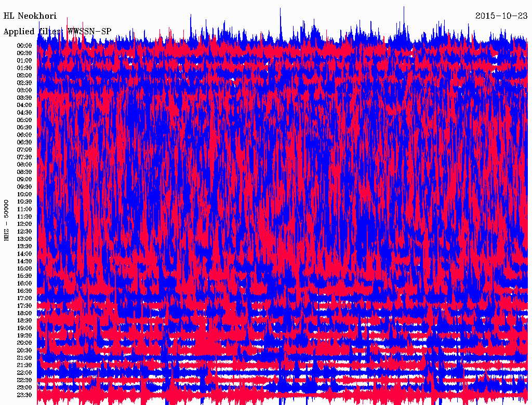Click the '12:30' time label
Image resolution: width=532 pixels, height=405 pixels.
coord(24,232)
